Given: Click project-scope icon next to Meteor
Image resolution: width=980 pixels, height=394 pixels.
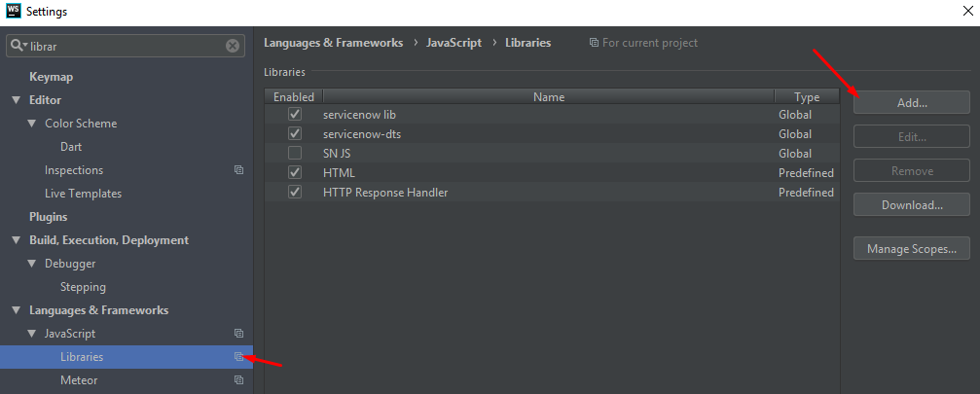Looking at the screenshot, I should [238, 380].
